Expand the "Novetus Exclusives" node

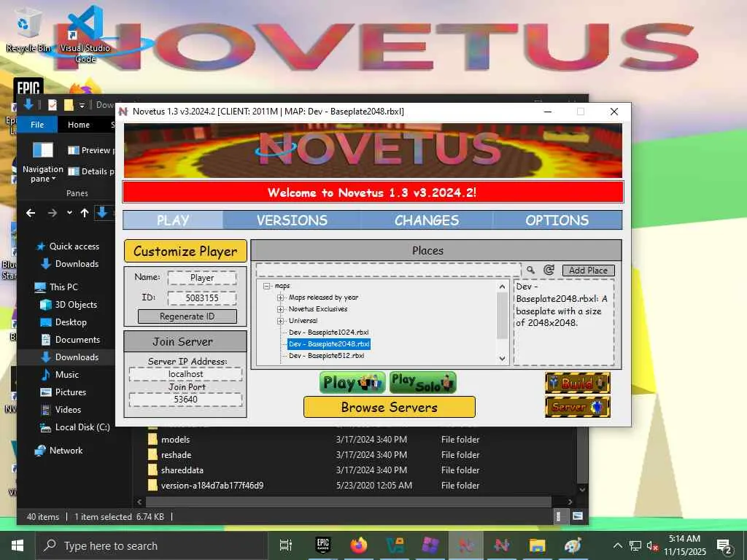[x=280, y=309]
